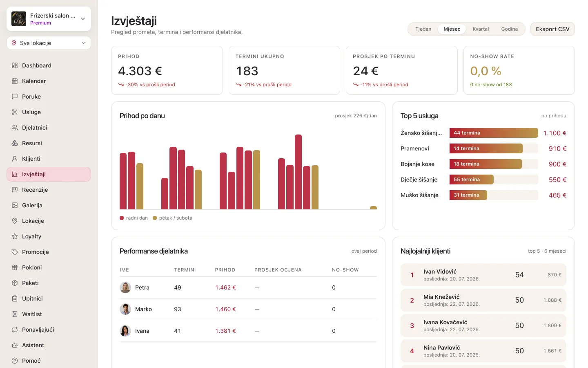The image size is (588, 368).
Task: Click the Prihod 4.303 € value
Action: (140, 71)
